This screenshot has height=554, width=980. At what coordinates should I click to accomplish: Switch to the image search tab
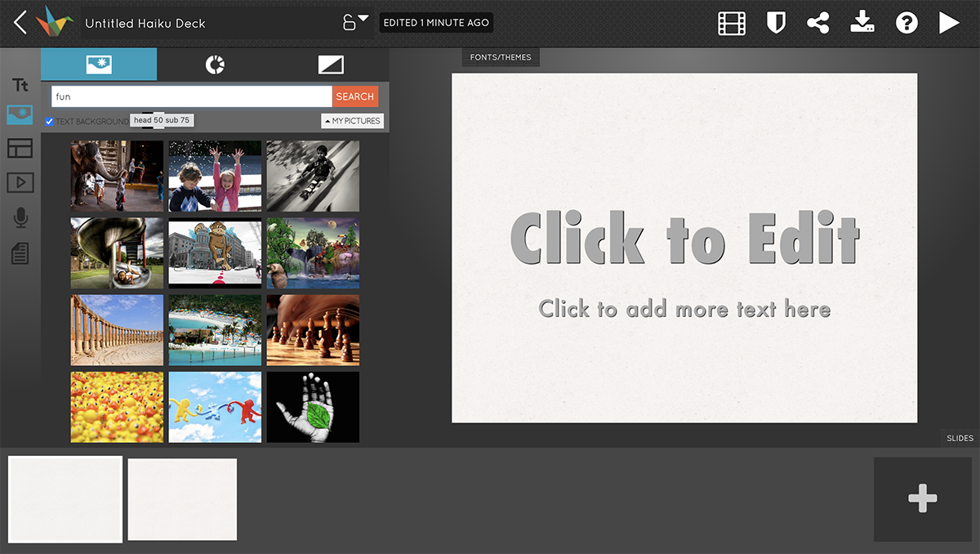click(99, 65)
